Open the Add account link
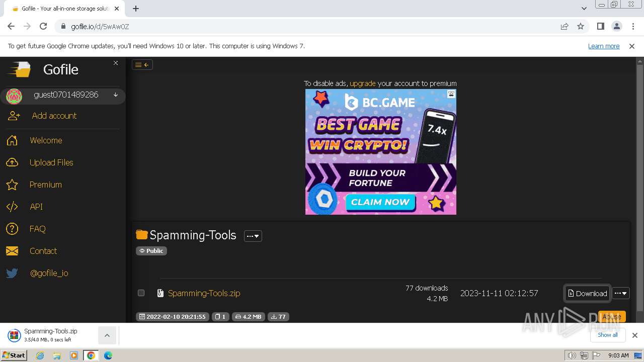644x362 pixels. (x=54, y=116)
